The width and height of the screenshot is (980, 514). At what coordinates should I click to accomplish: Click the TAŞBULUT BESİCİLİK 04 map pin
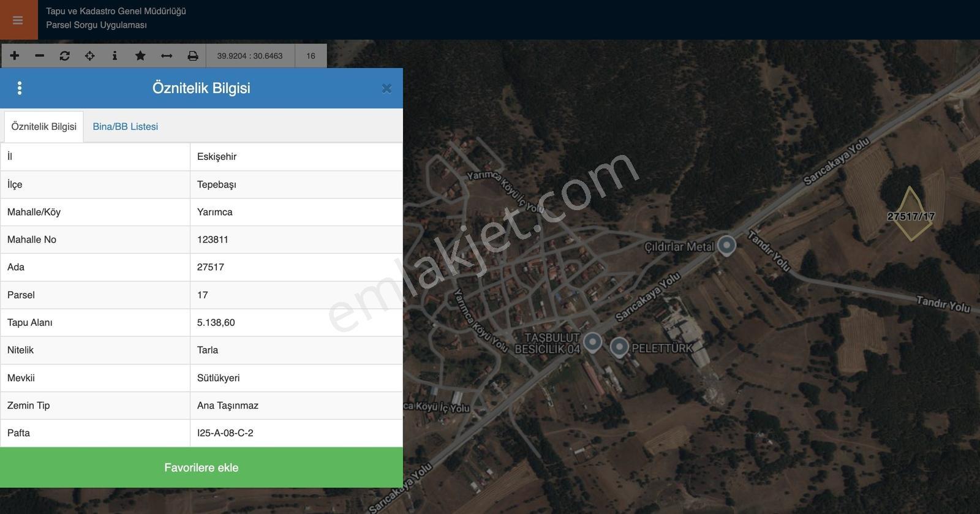(592, 341)
